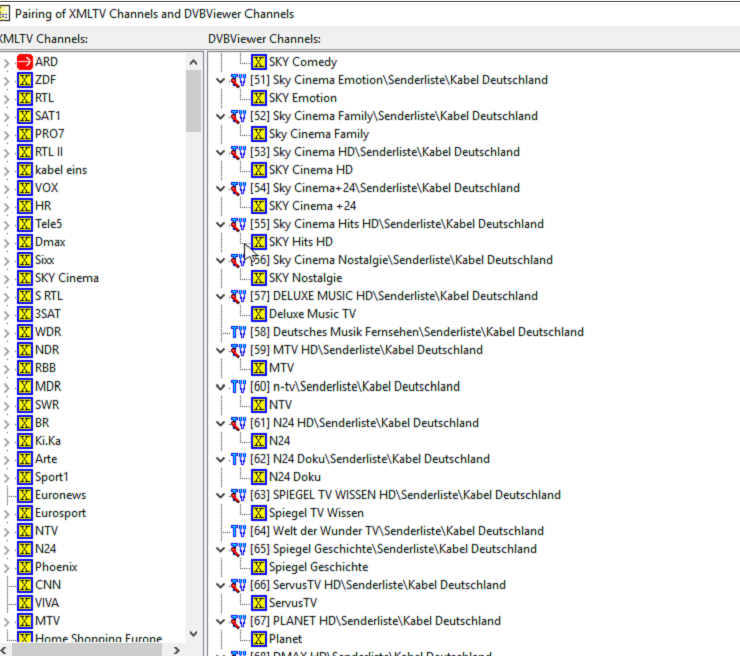The width and height of the screenshot is (740, 656).
Task: Click the XMLTV horizontal scrollbar right arrow
Action: tap(177, 650)
